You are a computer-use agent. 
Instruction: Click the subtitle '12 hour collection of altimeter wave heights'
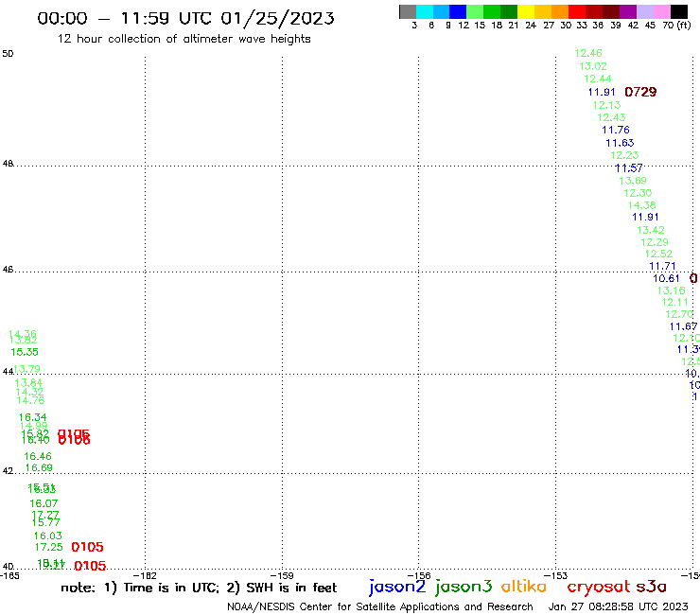184,39
